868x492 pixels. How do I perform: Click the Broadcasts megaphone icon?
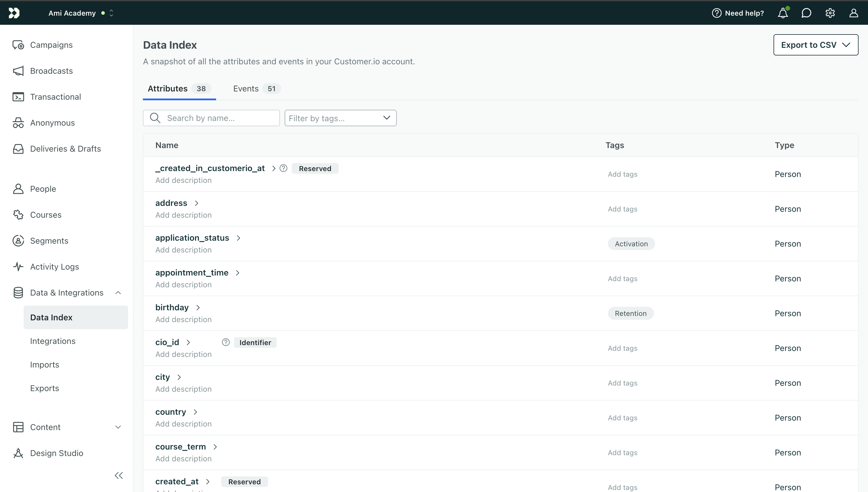coord(18,71)
